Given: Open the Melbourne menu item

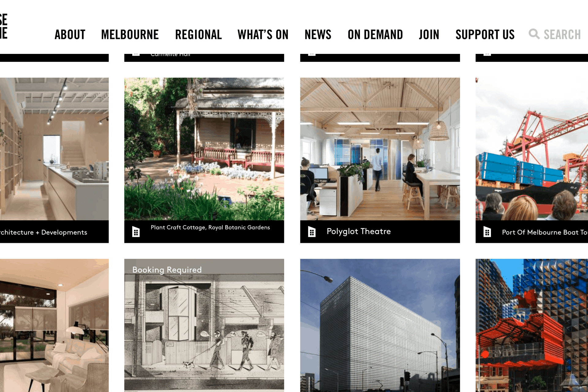Looking at the screenshot, I should coord(130,35).
